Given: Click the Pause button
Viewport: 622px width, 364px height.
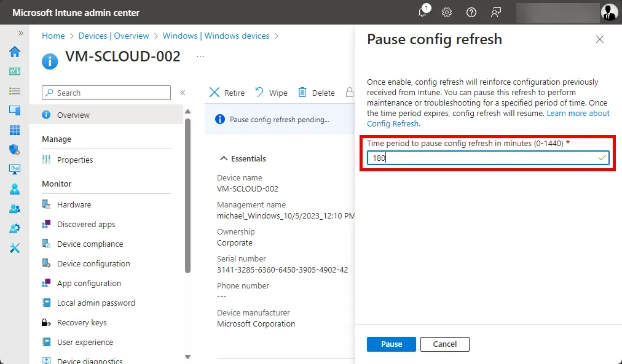Looking at the screenshot, I should pos(391,344).
